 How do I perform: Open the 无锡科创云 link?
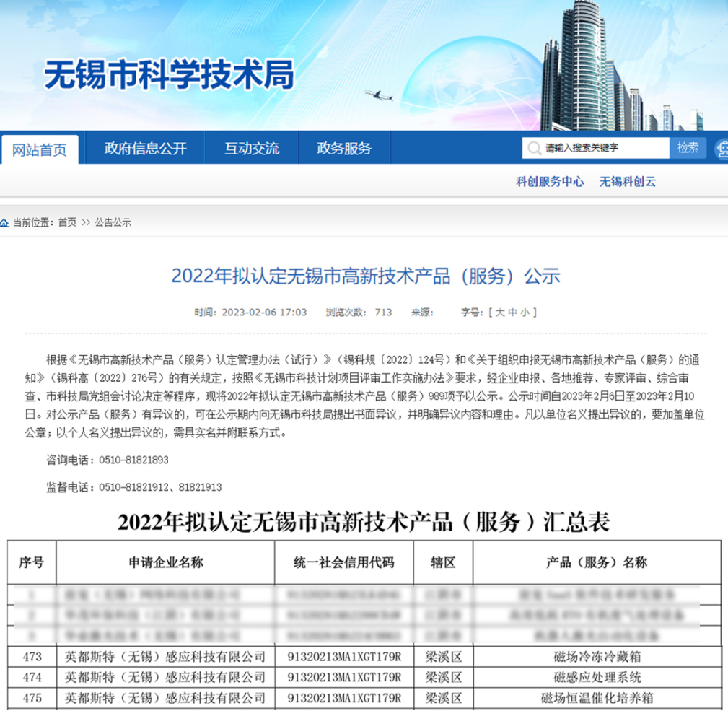(627, 182)
